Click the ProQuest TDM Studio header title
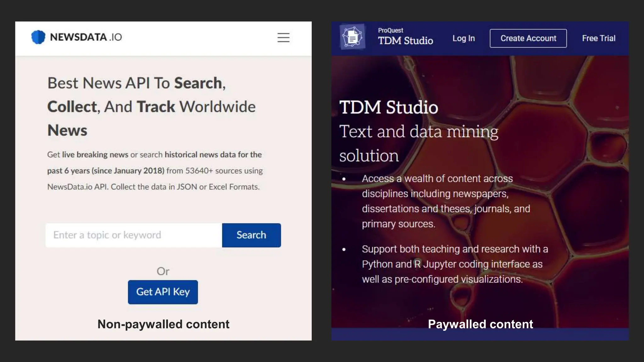 click(405, 37)
